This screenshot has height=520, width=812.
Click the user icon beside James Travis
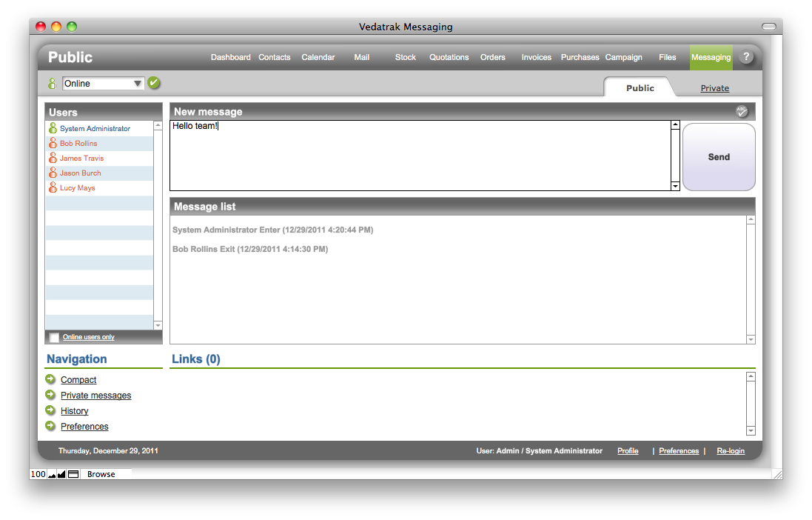[x=53, y=158]
